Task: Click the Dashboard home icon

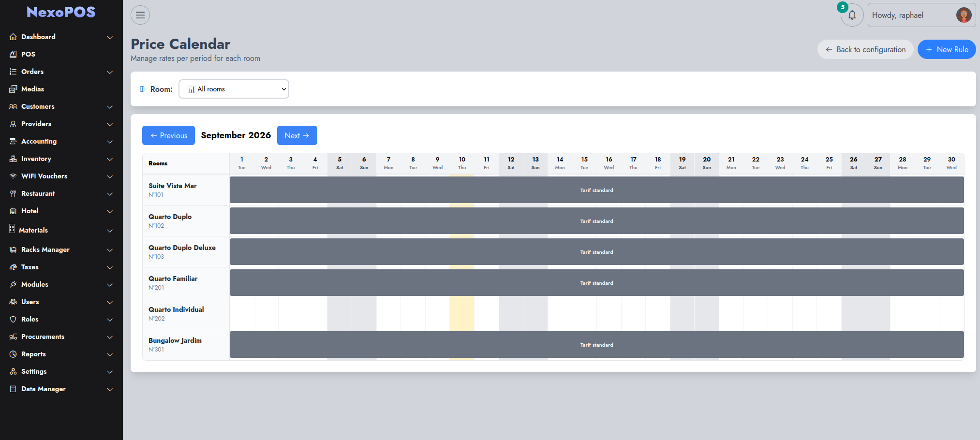Action: pos(13,37)
